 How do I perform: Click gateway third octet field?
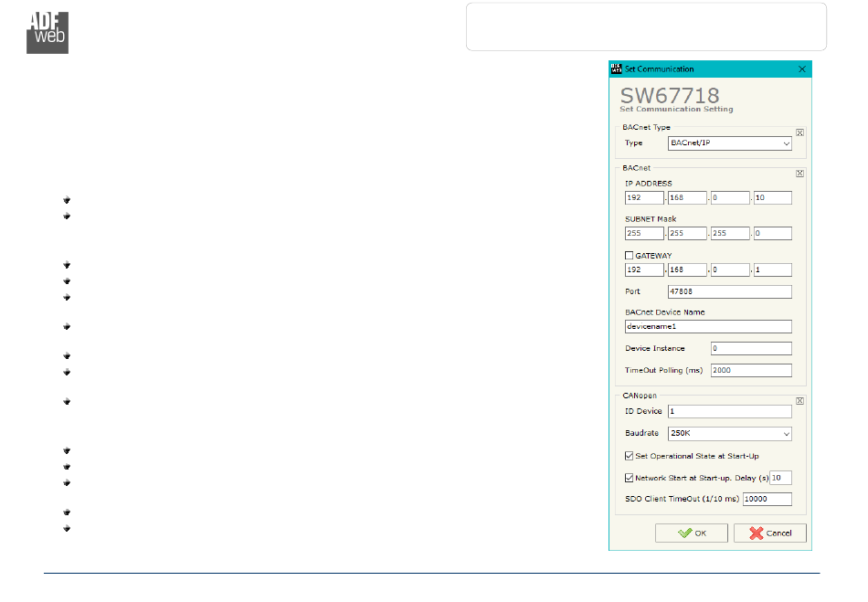point(730,270)
